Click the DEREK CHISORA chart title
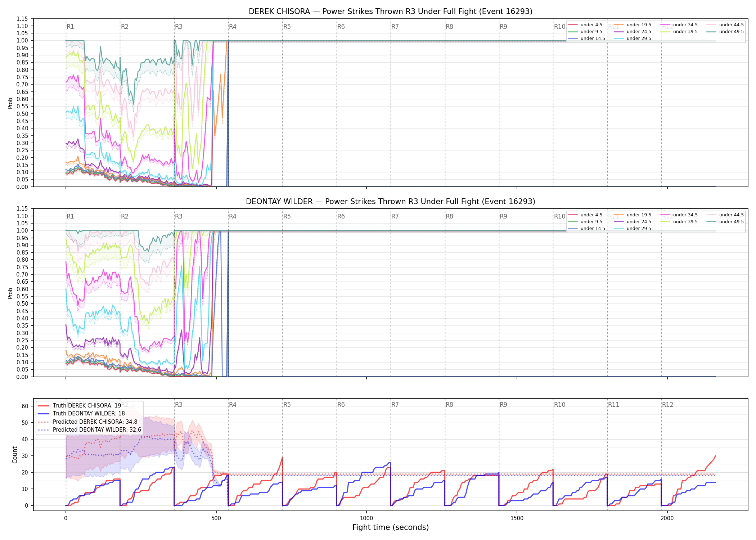The height and width of the screenshot is (540, 756). point(391,12)
